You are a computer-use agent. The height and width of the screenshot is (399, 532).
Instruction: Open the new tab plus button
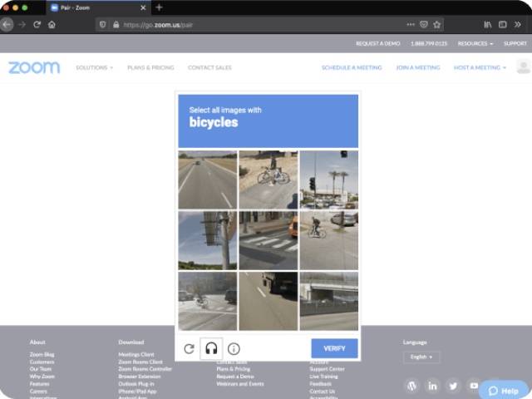pos(159,7)
